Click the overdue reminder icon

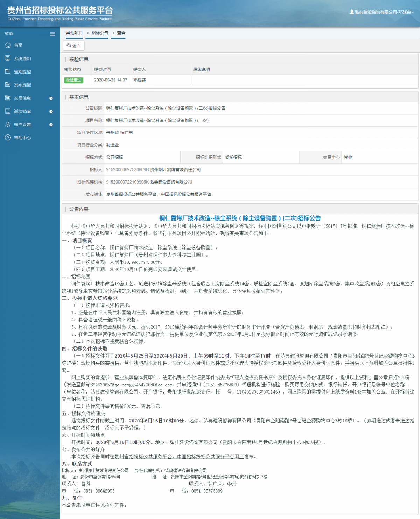click(x=8, y=71)
